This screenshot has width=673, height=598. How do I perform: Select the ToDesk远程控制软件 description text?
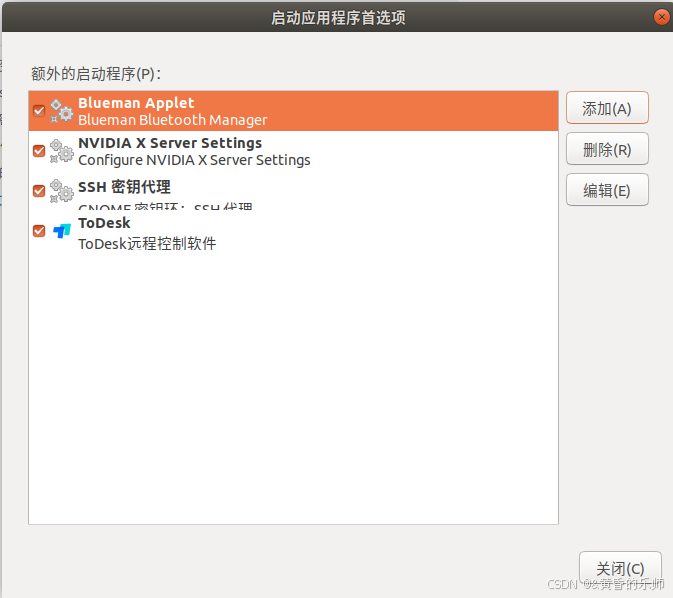click(147, 244)
